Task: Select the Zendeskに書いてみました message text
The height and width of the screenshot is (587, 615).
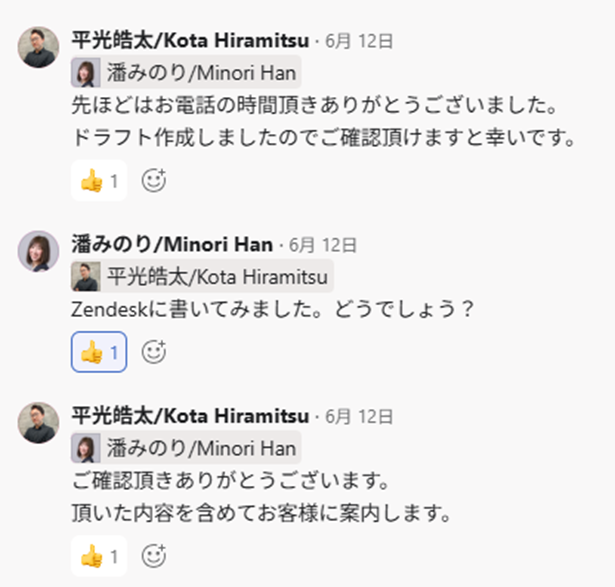Action: point(272,310)
